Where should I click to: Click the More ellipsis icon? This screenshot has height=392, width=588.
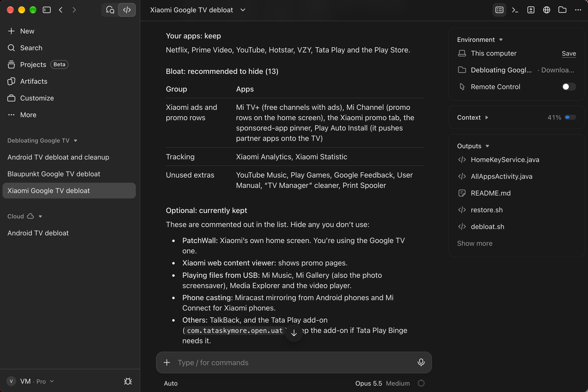[11, 115]
